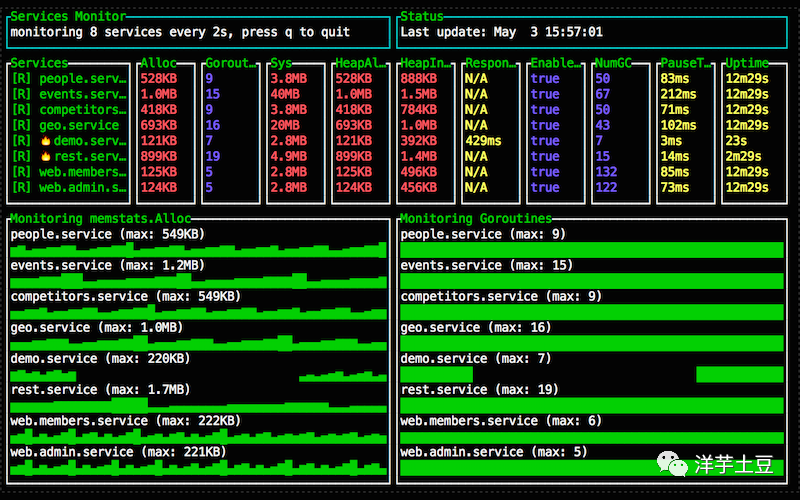Click 'events.service (max: 1.2MB)' label

[x=108, y=265]
